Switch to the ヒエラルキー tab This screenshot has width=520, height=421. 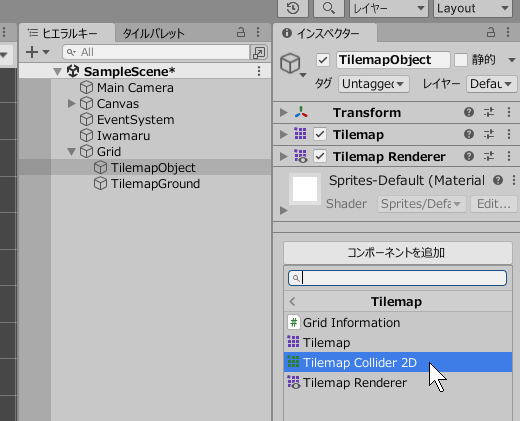(67, 33)
